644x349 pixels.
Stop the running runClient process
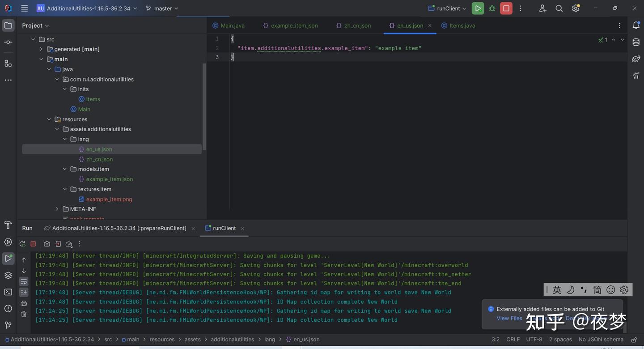point(506,9)
